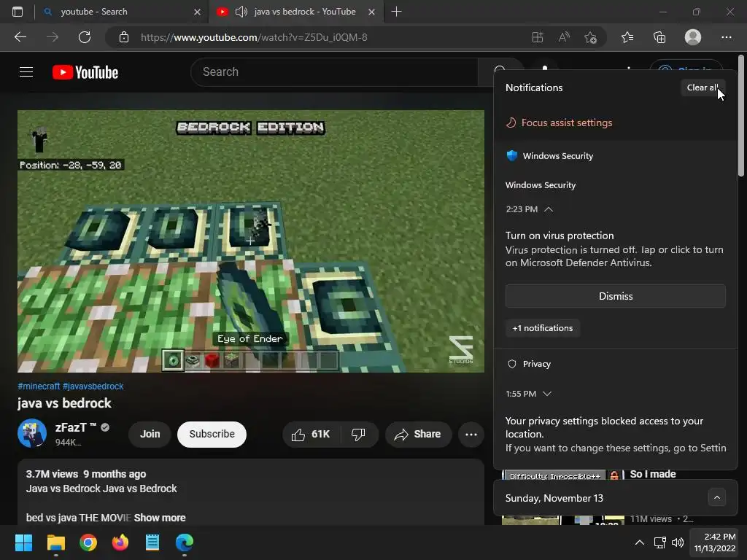This screenshot has width=747, height=560.
Task: Dislike this video
Action: coord(358,435)
